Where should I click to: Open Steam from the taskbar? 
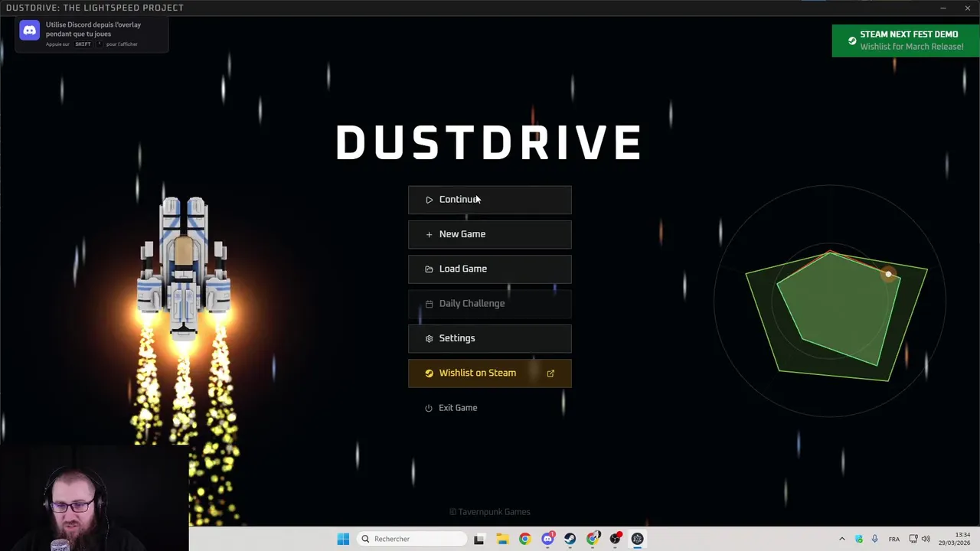point(570,539)
